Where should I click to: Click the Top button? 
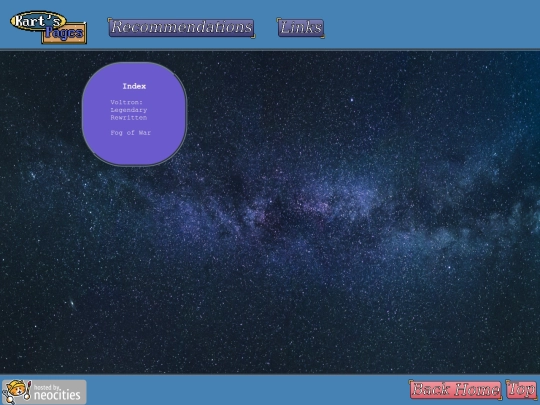point(521,390)
